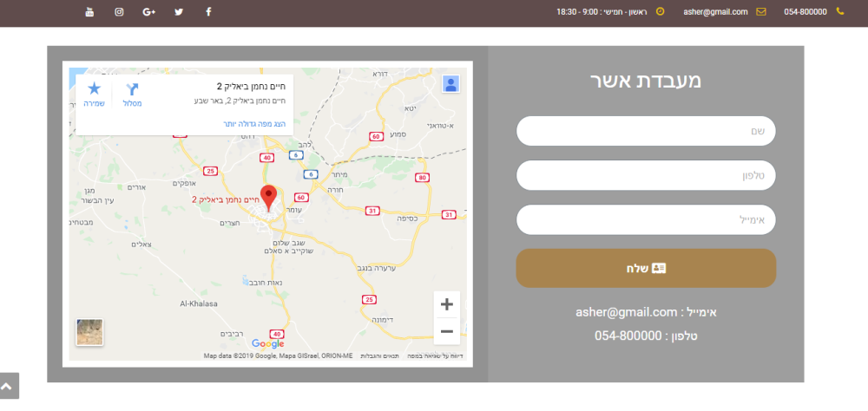
Task: Click the scroll-to-top arrow button
Action: [x=9, y=385]
